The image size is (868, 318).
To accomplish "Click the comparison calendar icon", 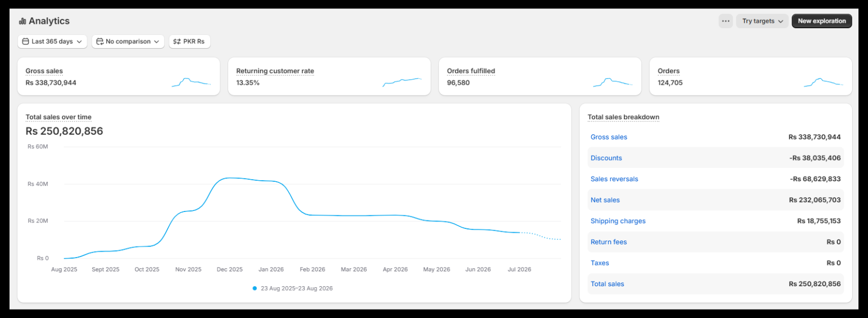I will pos(100,41).
